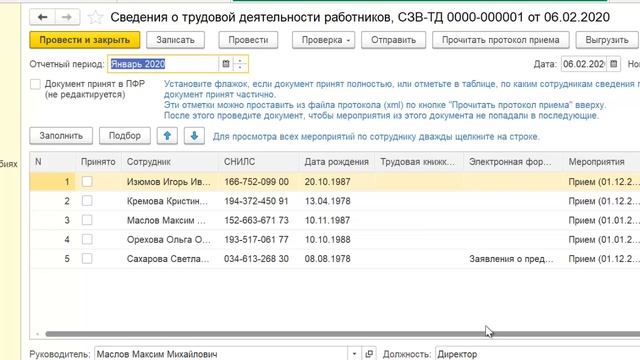Check Принято for Маслов Максим row
640x360 pixels.
[x=87, y=220]
